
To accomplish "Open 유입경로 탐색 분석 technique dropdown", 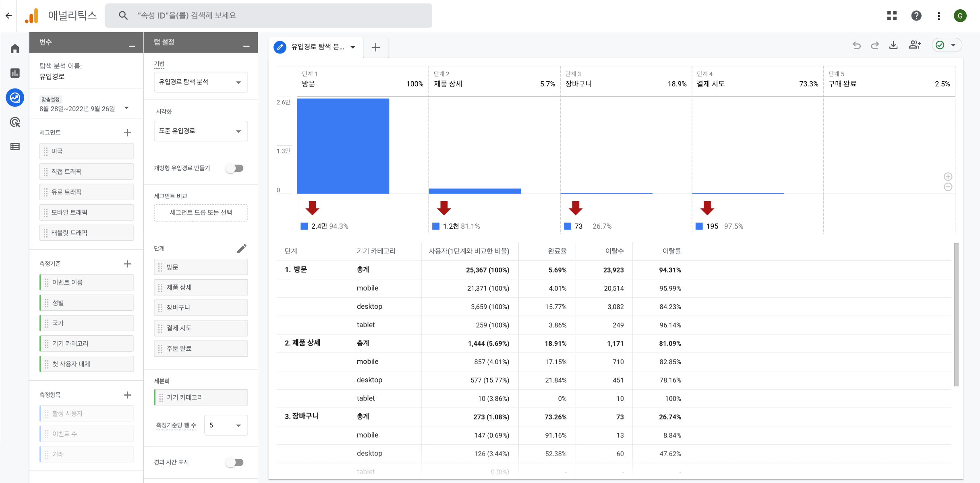I will coord(201,82).
